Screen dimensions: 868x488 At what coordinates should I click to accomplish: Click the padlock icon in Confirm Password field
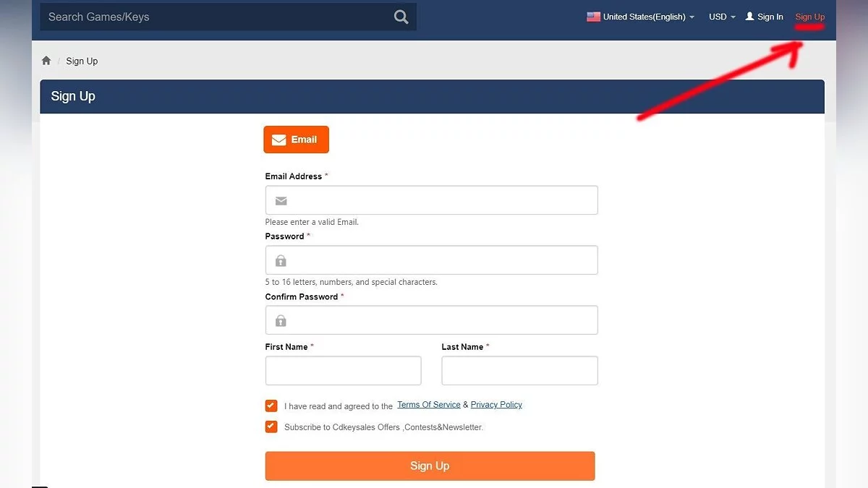[x=281, y=320]
